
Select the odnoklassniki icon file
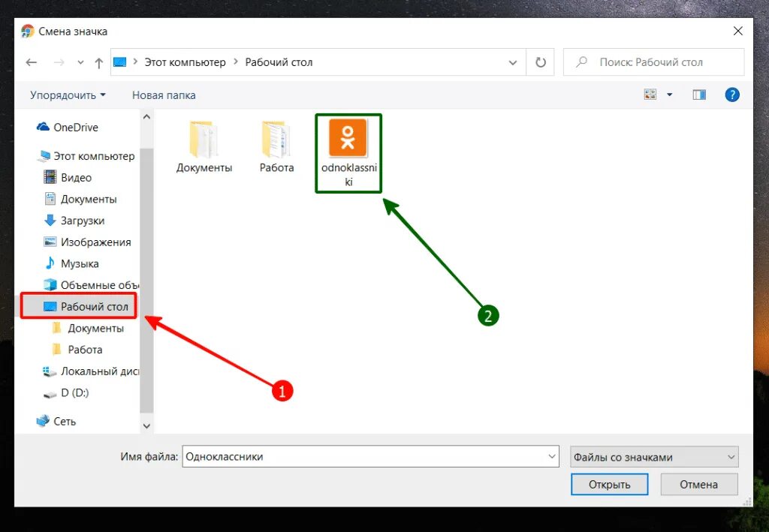tap(348, 153)
